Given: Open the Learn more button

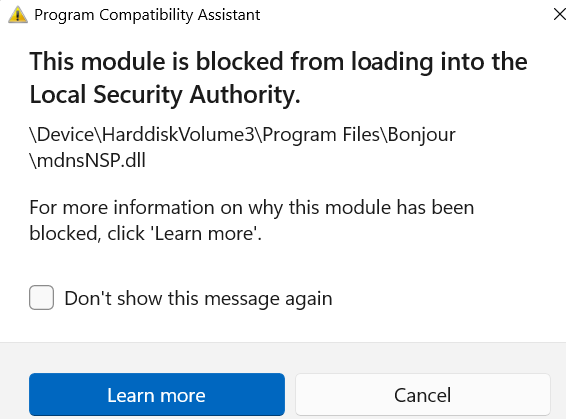Looking at the screenshot, I should click(157, 394).
